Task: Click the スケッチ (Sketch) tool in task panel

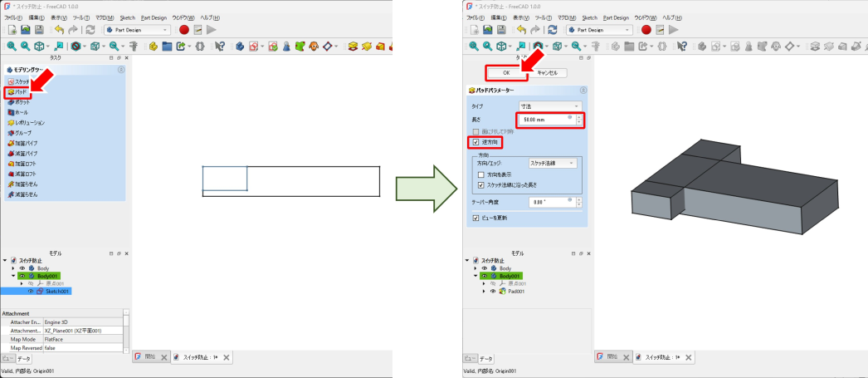Action: 20,81
